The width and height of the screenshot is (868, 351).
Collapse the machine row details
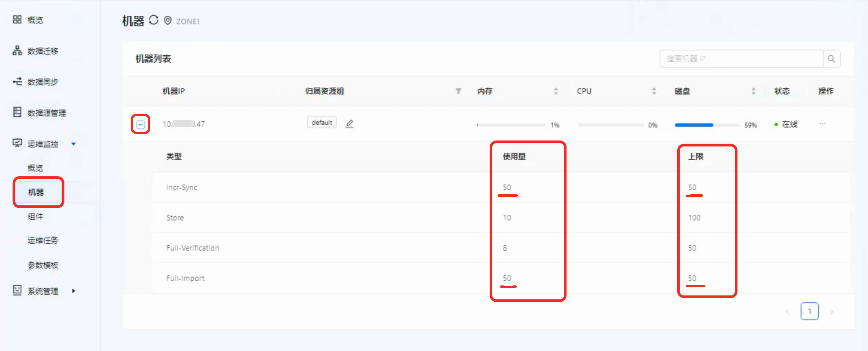[141, 125]
